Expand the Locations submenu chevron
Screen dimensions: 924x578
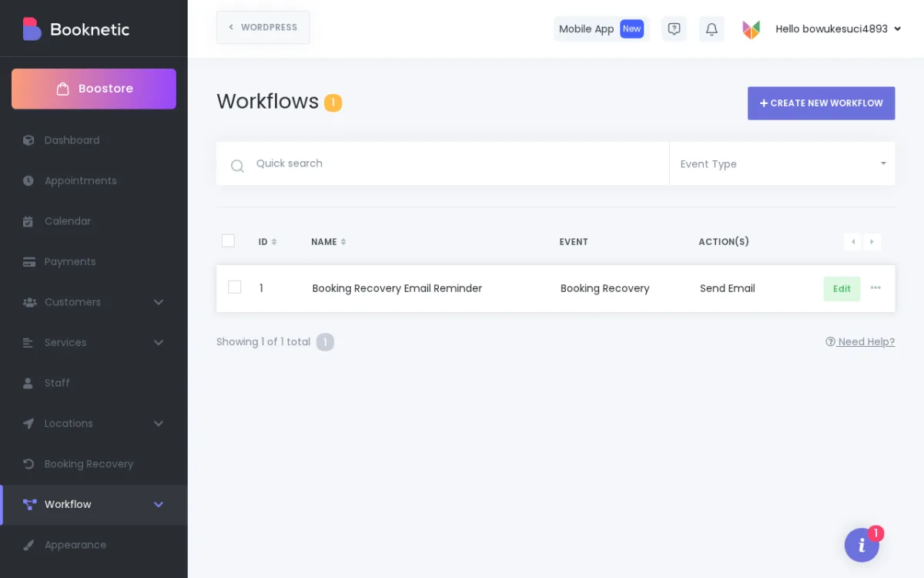click(159, 423)
